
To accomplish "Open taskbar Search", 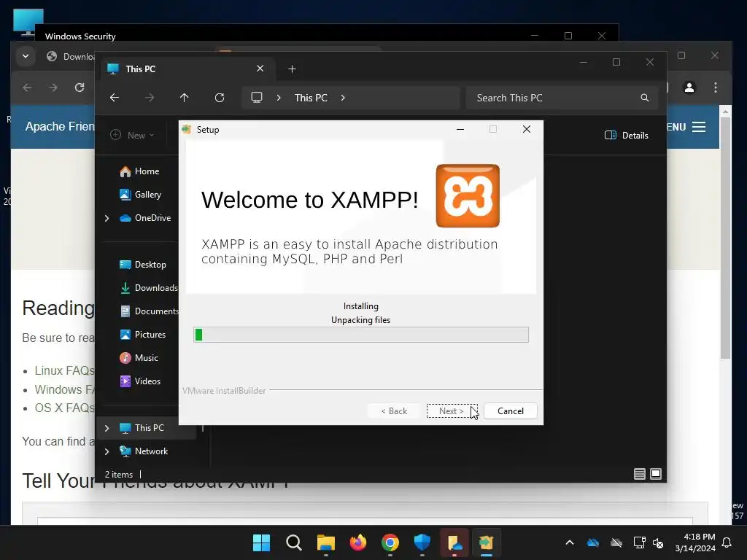I will coord(294,542).
